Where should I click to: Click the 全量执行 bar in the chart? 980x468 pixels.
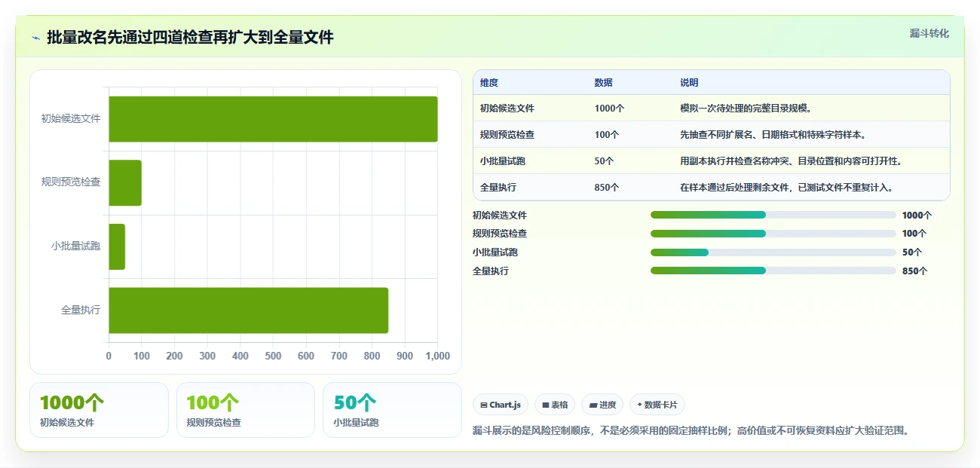click(x=248, y=310)
